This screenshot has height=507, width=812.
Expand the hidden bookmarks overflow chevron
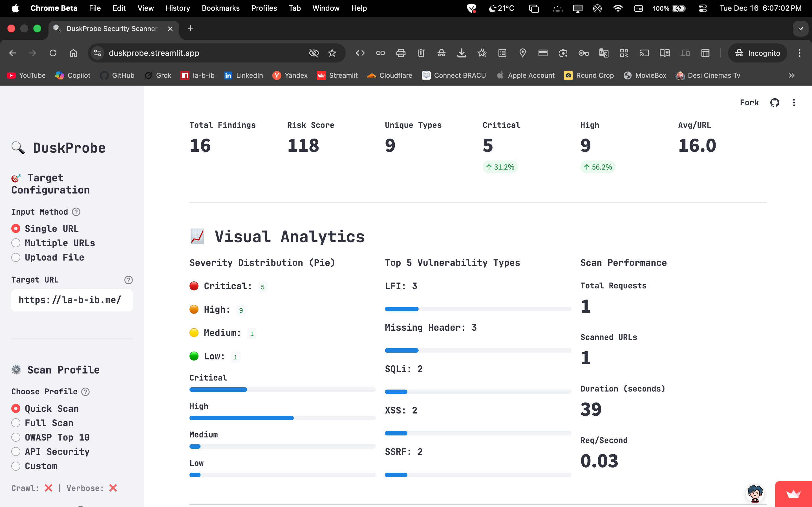pos(791,75)
